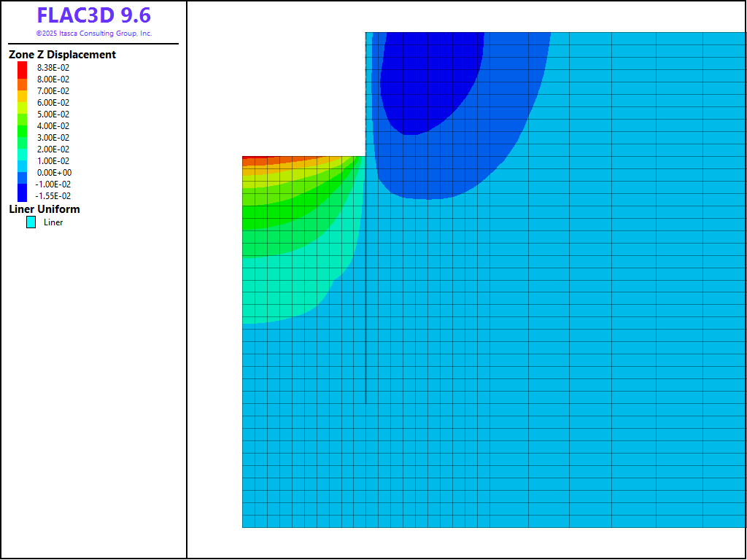Click the -1.00E-02 legend value
Screen dimensions: 747x560
point(53,184)
